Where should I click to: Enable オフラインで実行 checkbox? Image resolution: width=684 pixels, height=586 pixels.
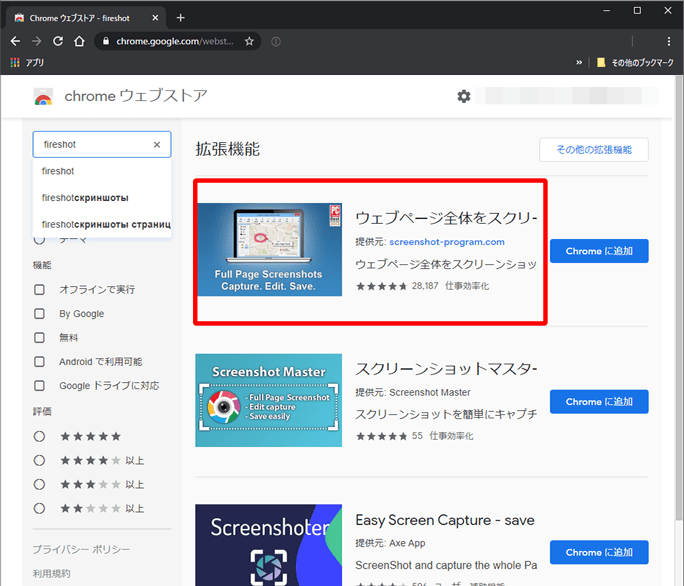[39, 289]
